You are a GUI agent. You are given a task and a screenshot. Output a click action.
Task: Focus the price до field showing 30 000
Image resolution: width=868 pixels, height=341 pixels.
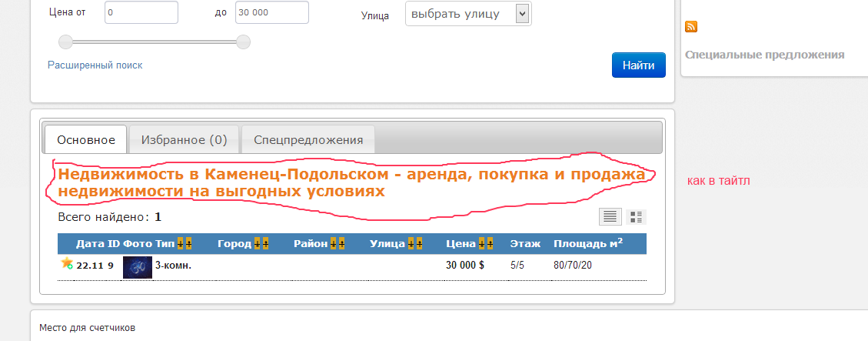click(272, 12)
